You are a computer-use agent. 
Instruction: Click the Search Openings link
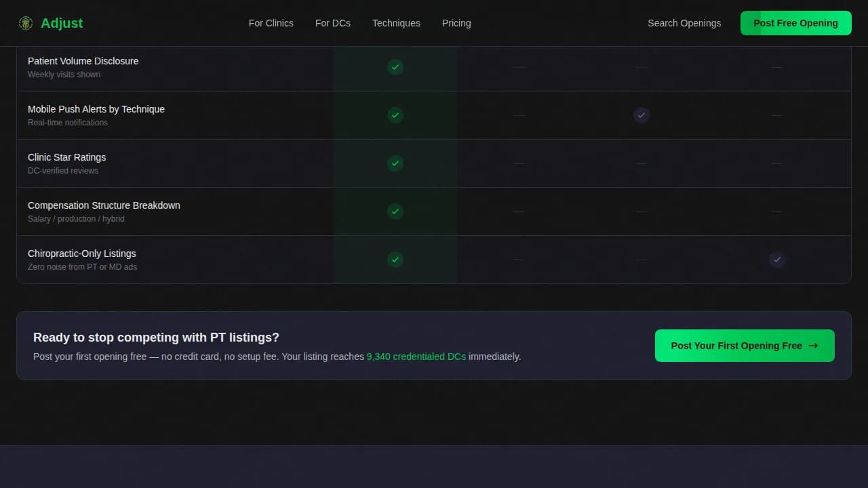684,23
